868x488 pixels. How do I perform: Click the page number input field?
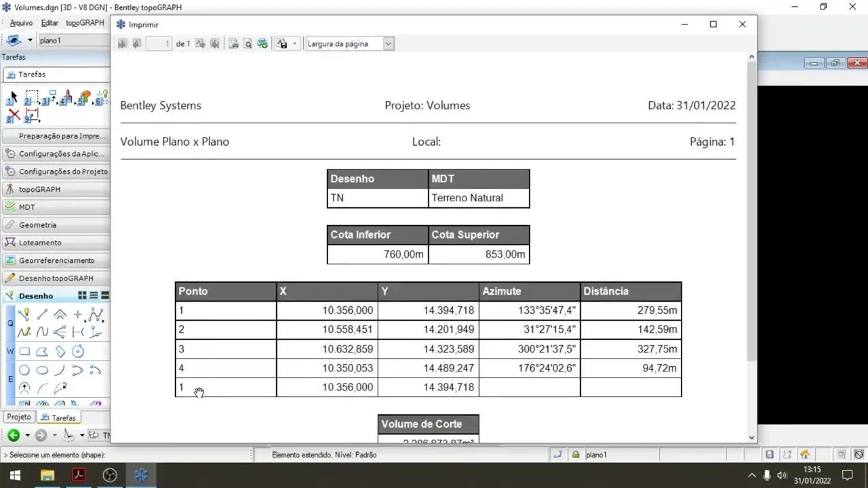point(159,43)
